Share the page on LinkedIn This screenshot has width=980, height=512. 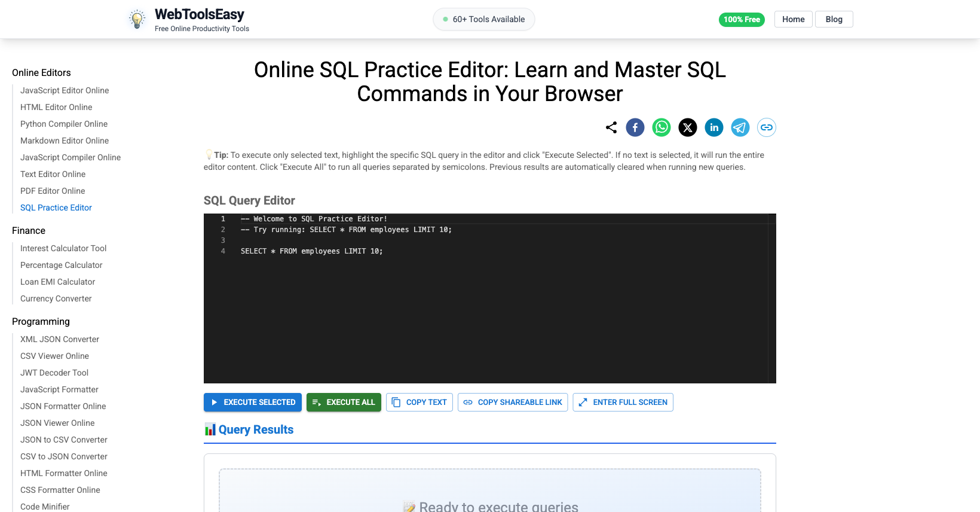(714, 127)
